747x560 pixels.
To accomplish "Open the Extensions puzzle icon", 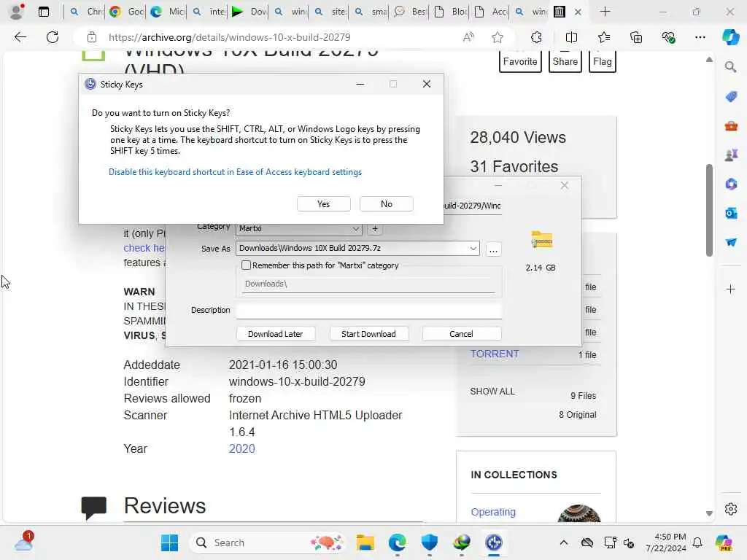I will click(x=536, y=37).
